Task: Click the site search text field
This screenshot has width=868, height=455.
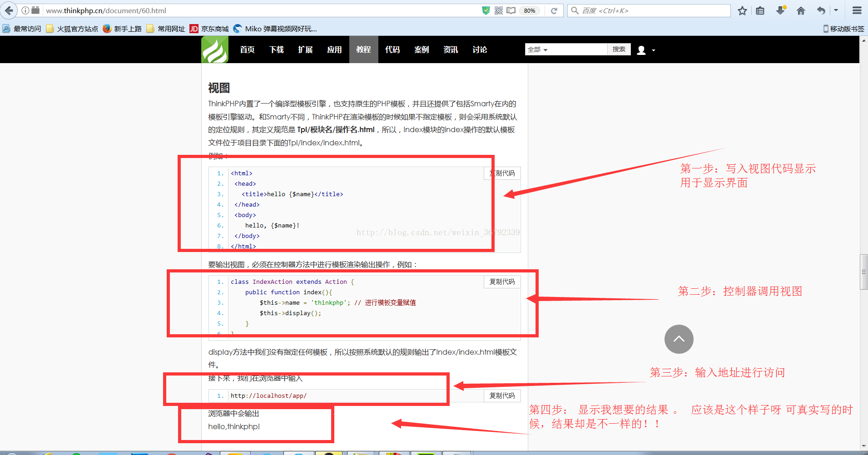Action: [x=579, y=49]
